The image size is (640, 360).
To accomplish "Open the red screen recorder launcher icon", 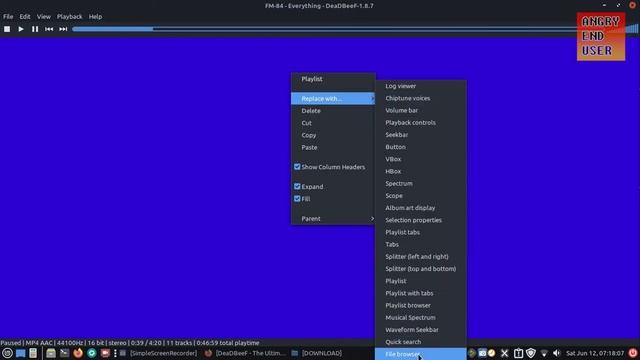I will 105,353.
